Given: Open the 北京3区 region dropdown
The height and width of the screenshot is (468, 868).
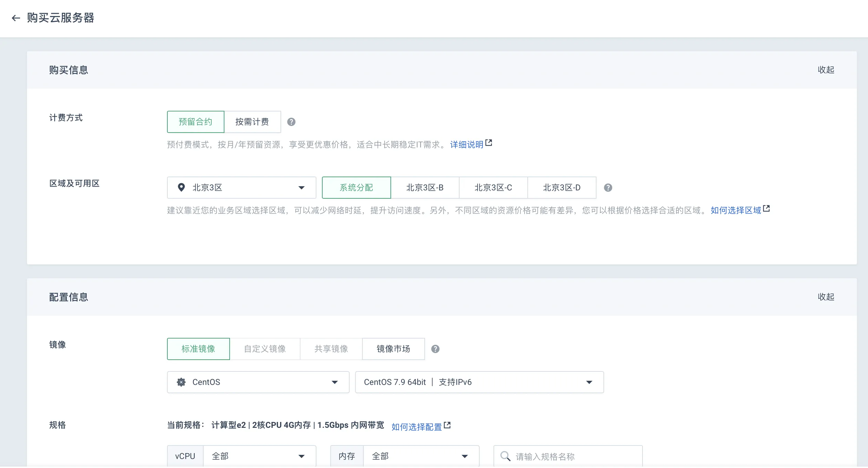Looking at the screenshot, I should click(x=241, y=188).
